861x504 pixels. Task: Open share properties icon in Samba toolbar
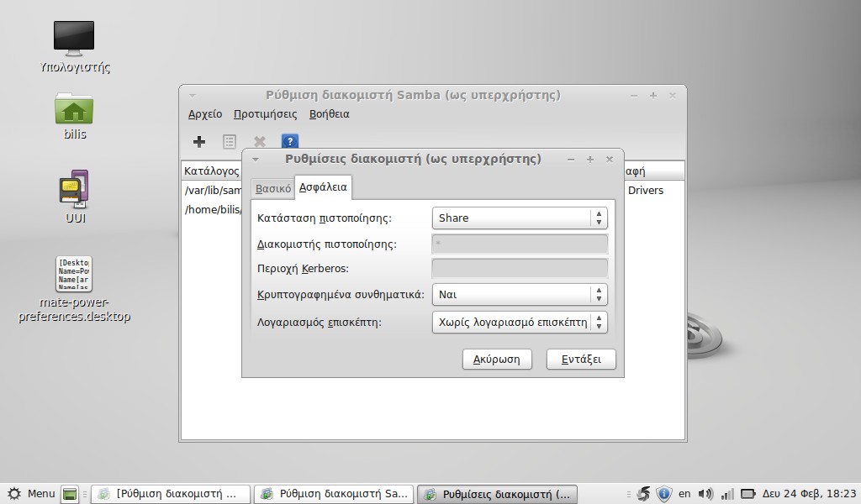click(x=229, y=141)
